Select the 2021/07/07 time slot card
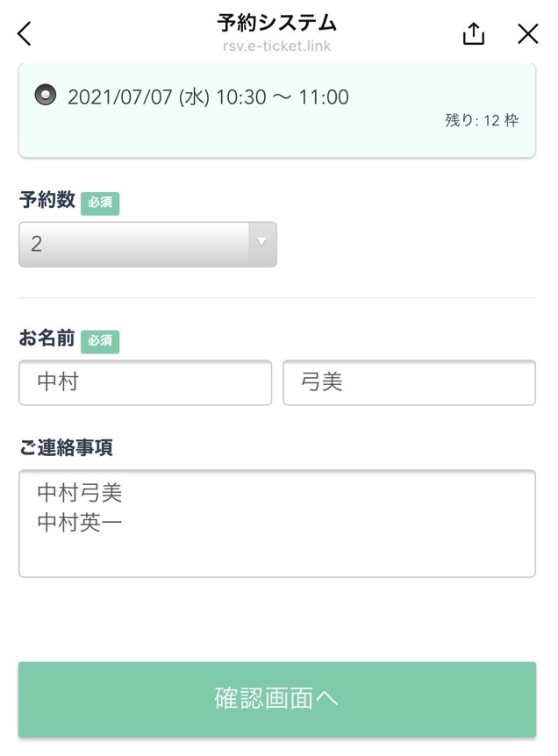 pyautogui.click(x=277, y=110)
